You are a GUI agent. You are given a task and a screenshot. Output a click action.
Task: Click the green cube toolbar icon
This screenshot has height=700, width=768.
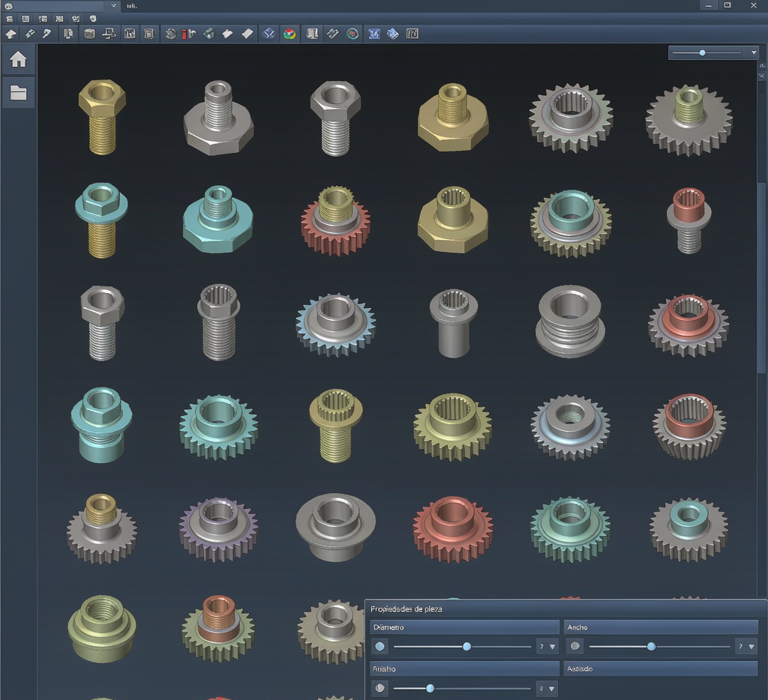coord(209,34)
